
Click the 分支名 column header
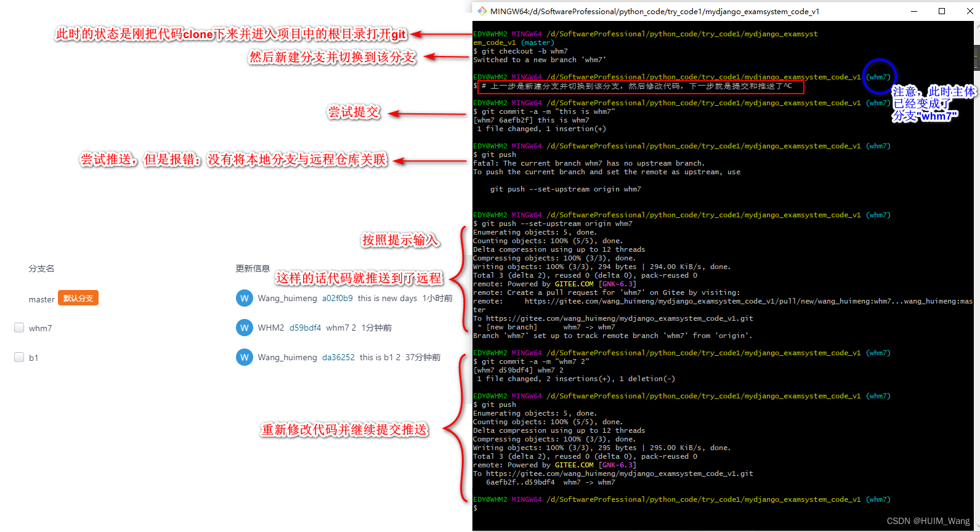(41, 268)
